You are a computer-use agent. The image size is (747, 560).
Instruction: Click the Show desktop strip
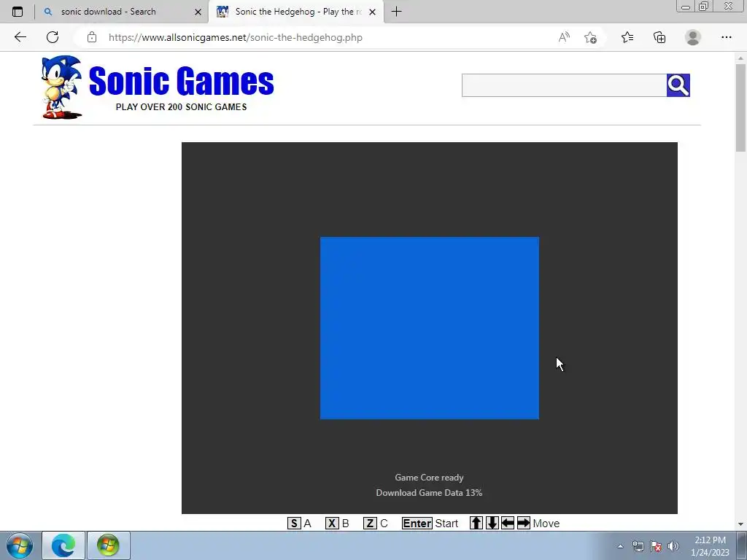(742, 546)
